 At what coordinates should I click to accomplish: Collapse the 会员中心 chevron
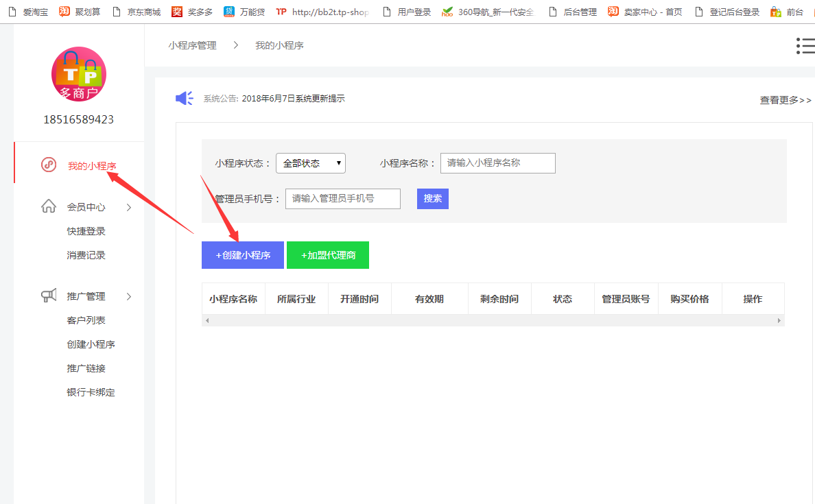(x=128, y=207)
